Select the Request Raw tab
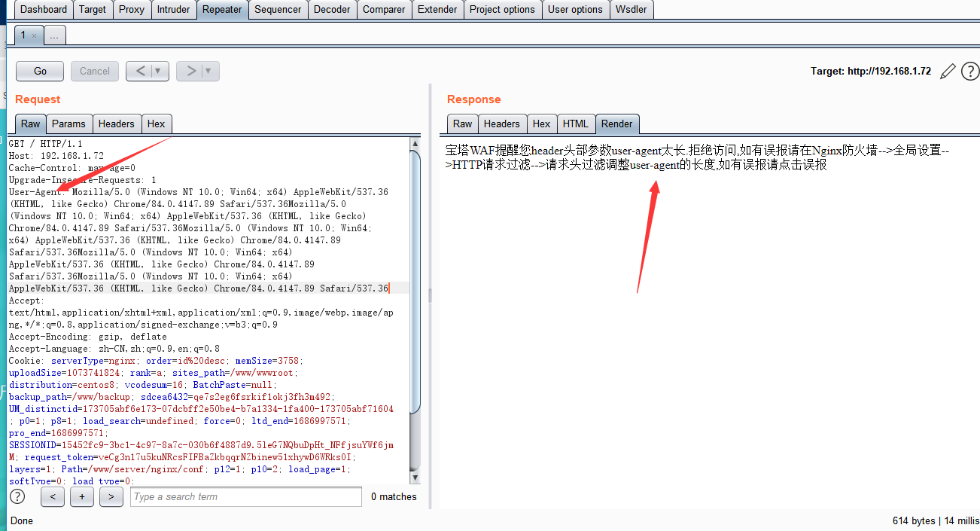 (31, 124)
